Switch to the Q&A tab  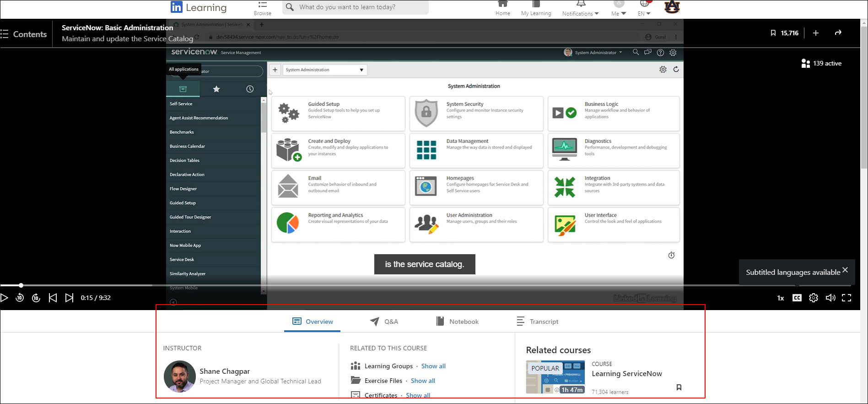(384, 322)
